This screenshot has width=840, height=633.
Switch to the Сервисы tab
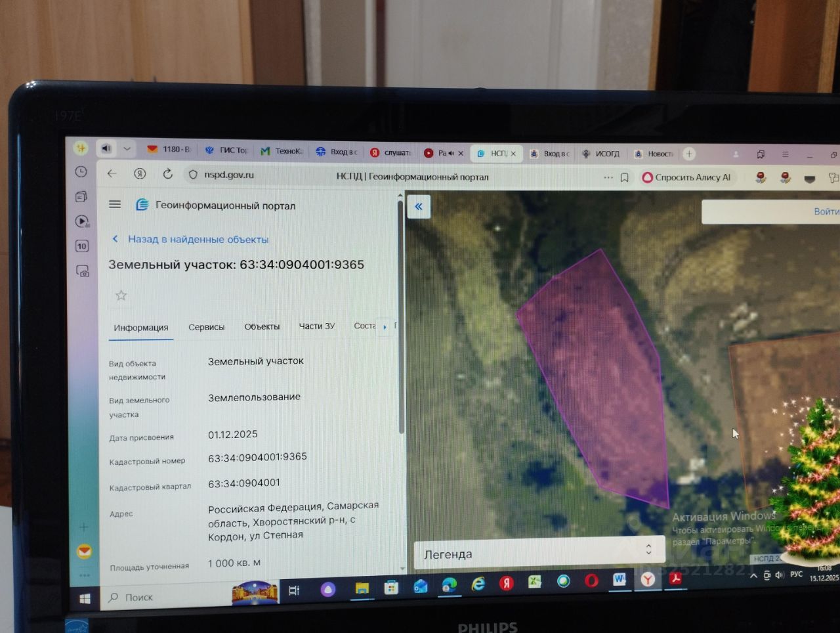pos(206,327)
